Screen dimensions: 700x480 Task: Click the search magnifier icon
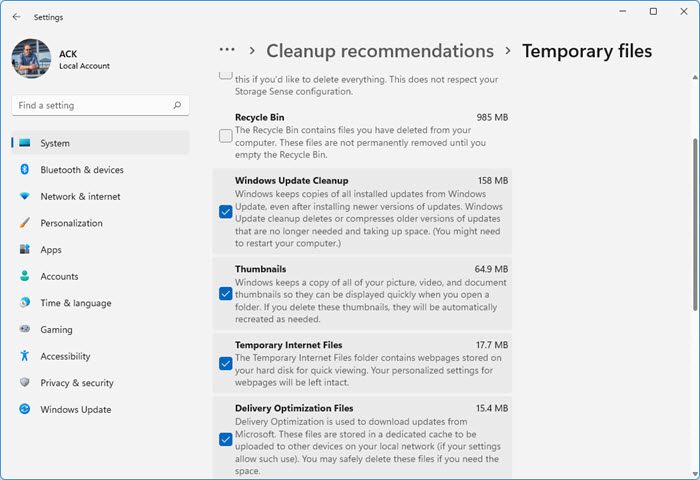(x=177, y=105)
